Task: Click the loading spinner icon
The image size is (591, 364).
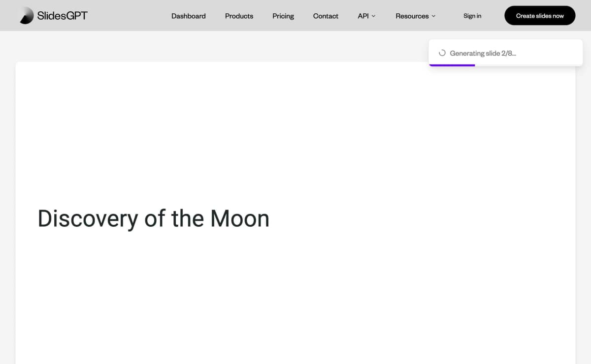Action: pos(442,53)
